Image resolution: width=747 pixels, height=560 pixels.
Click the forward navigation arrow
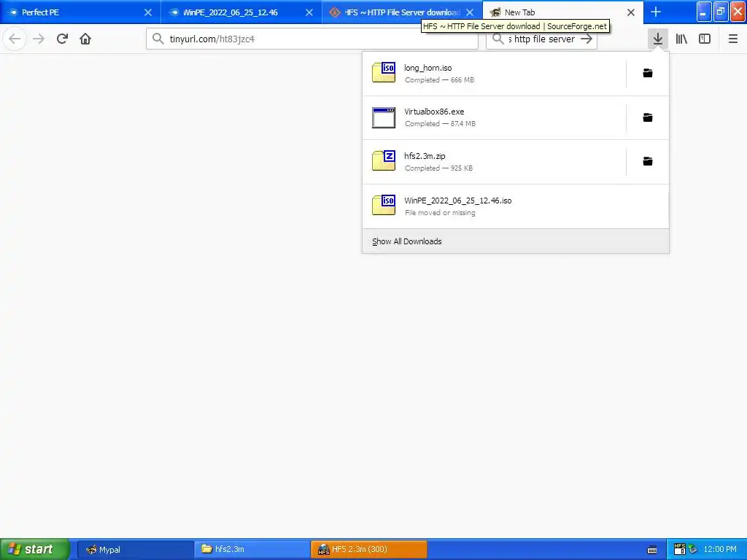click(39, 39)
